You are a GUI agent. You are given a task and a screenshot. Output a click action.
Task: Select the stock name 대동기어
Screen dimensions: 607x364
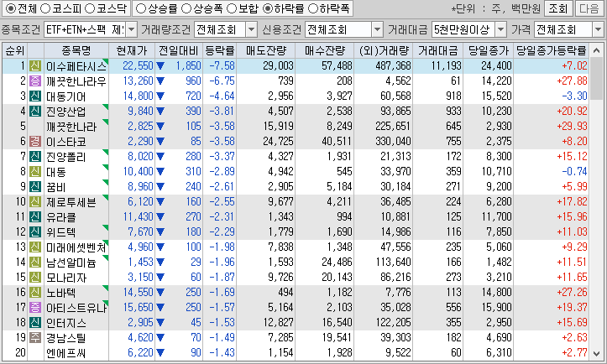65,96
